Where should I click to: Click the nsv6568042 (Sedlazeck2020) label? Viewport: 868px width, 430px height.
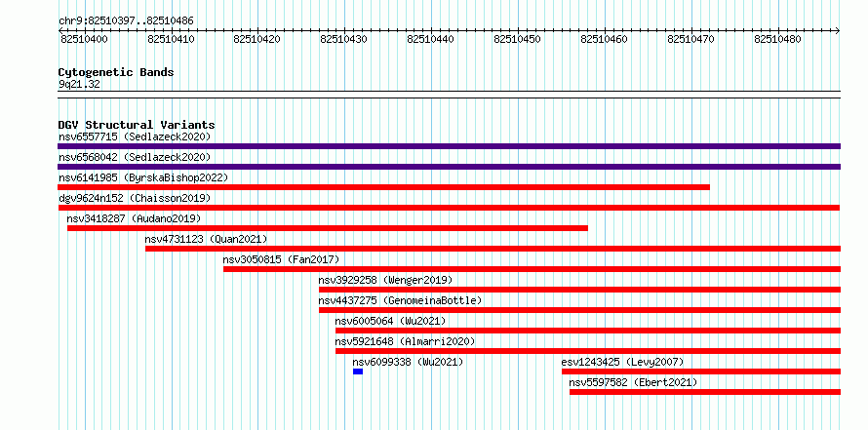(x=135, y=157)
